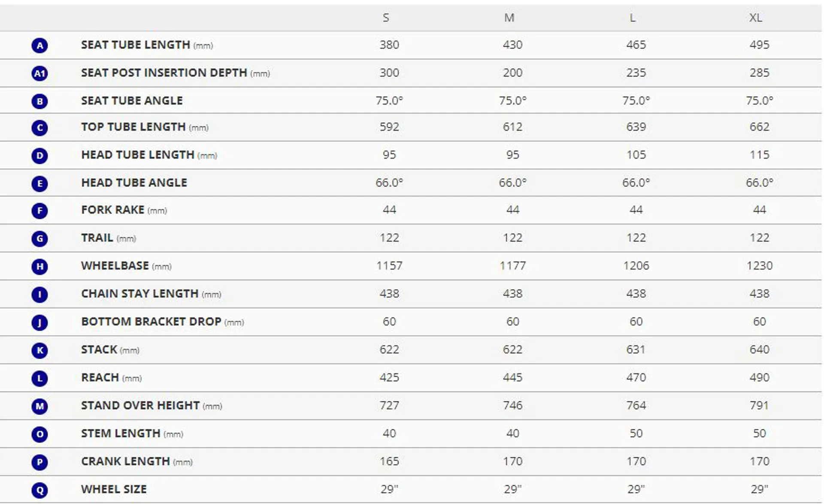Click the M icon for Stand Over Height
824x504 pixels.
tap(39, 406)
